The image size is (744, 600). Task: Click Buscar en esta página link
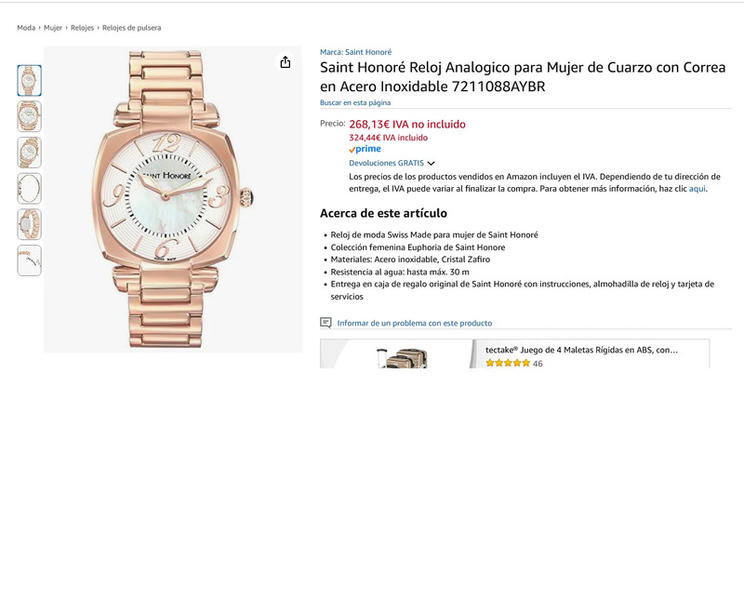click(x=355, y=102)
